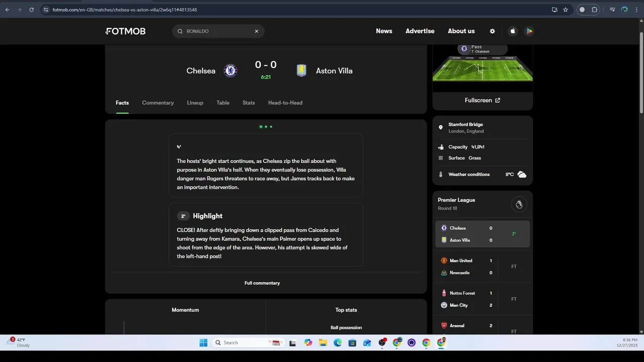This screenshot has height=362, width=644.
Task: Bookmark this page with the star icon
Action: [566, 10]
